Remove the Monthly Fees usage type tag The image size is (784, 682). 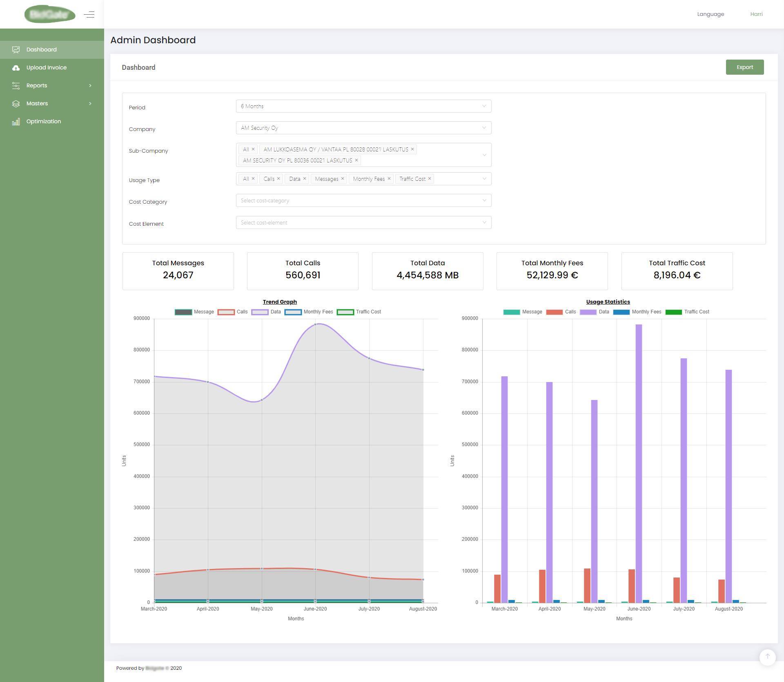coord(389,178)
